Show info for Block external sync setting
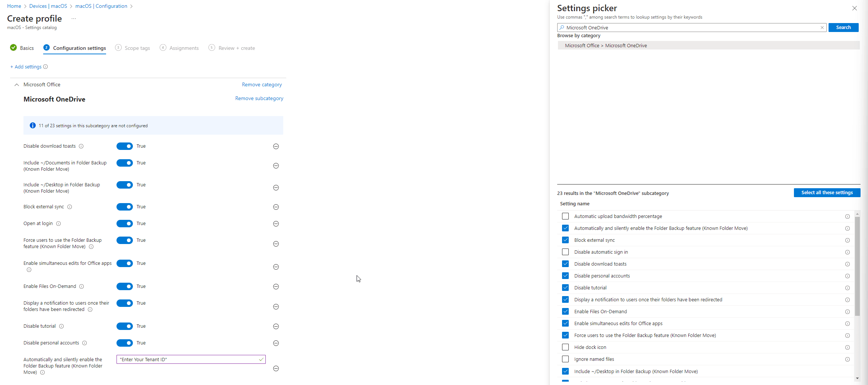Image resolution: width=868 pixels, height=385 pixels. pos(70,207)
